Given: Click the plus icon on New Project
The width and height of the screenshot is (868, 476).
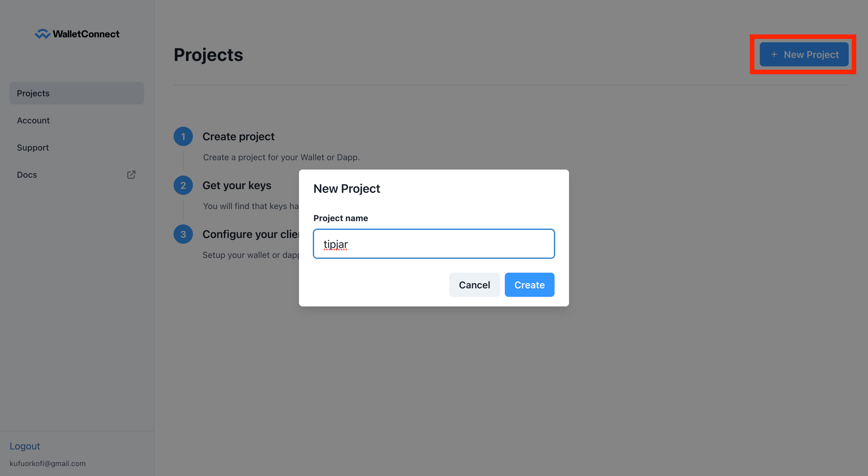Looking at the screenshot, I should [774, 55].
